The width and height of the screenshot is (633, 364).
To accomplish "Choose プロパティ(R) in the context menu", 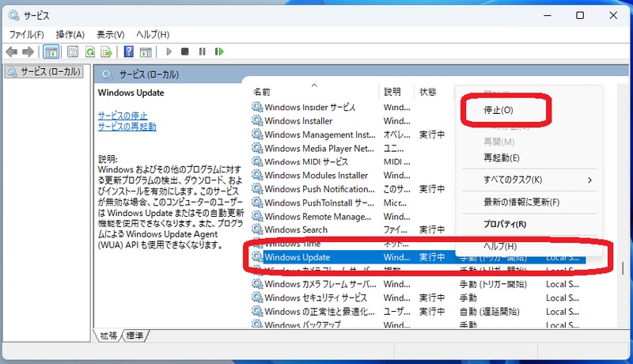I will pyautogui.click(x=505, y=224).
